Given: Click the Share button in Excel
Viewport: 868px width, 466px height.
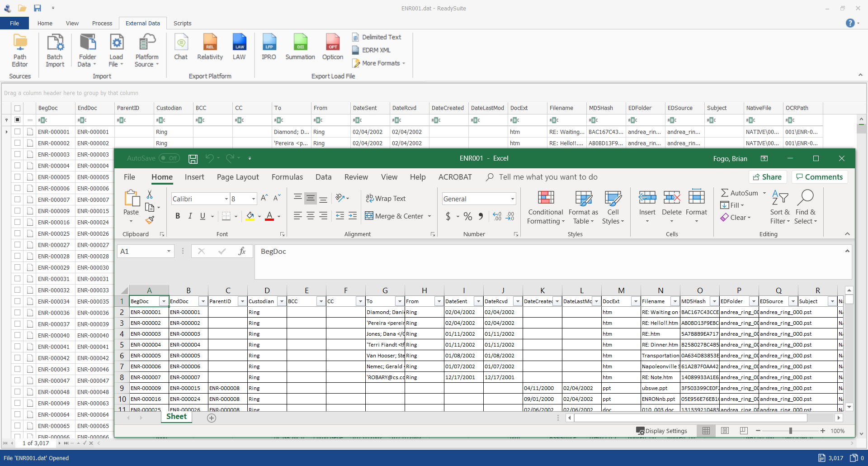Looking at the screenshot, I should tap(768, 177).
